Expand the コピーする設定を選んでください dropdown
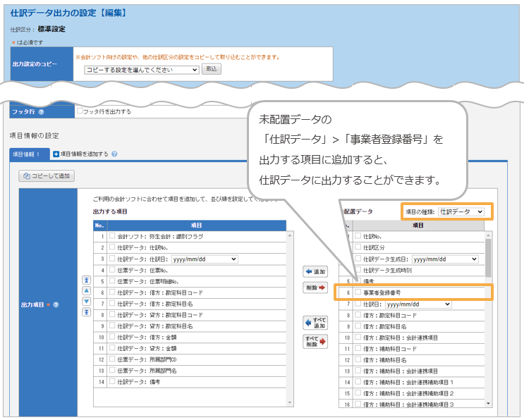The height and width of the screenshot is (420, 524). click(141, 70)
